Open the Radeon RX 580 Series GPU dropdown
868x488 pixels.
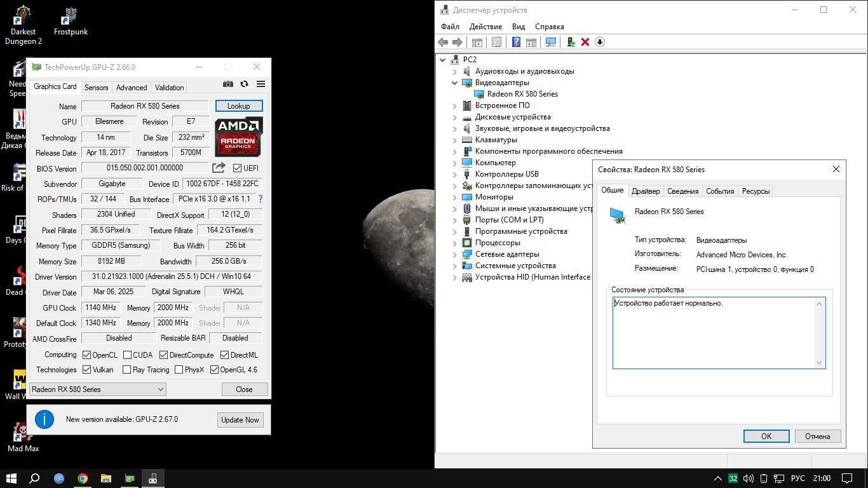pyautogui.click(x=98, y=390)
